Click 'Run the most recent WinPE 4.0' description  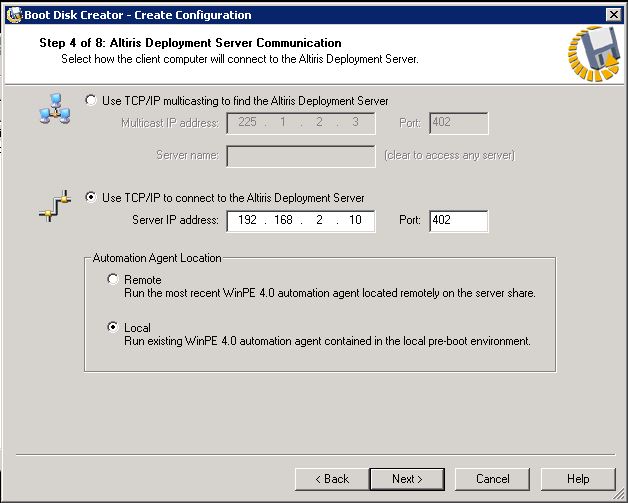(x=330, y=293)
